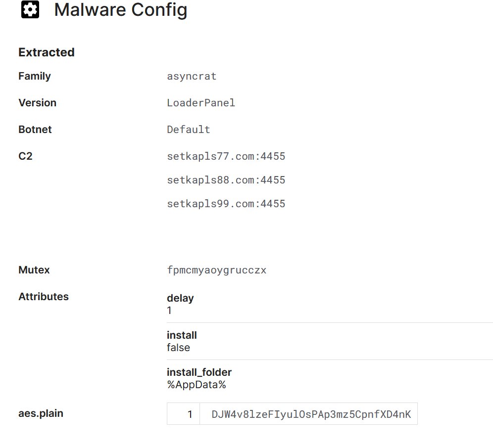
Task: Click the C2 field label
Action: click(25, 156)
